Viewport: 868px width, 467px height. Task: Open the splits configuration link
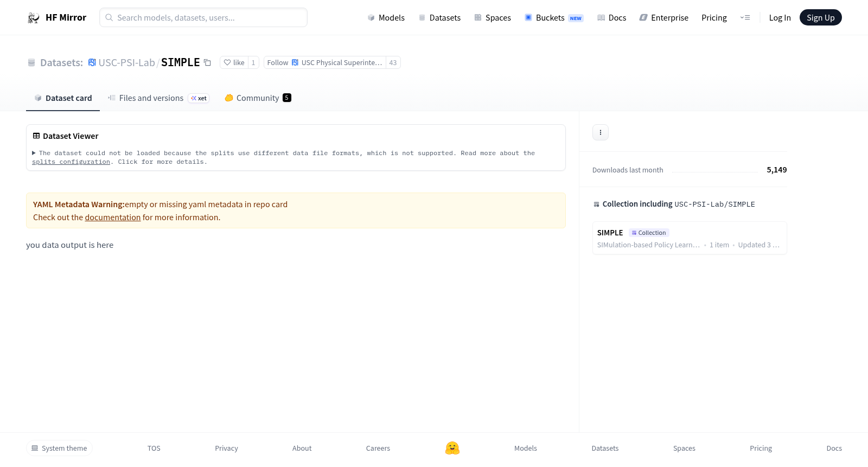point(71,162)
